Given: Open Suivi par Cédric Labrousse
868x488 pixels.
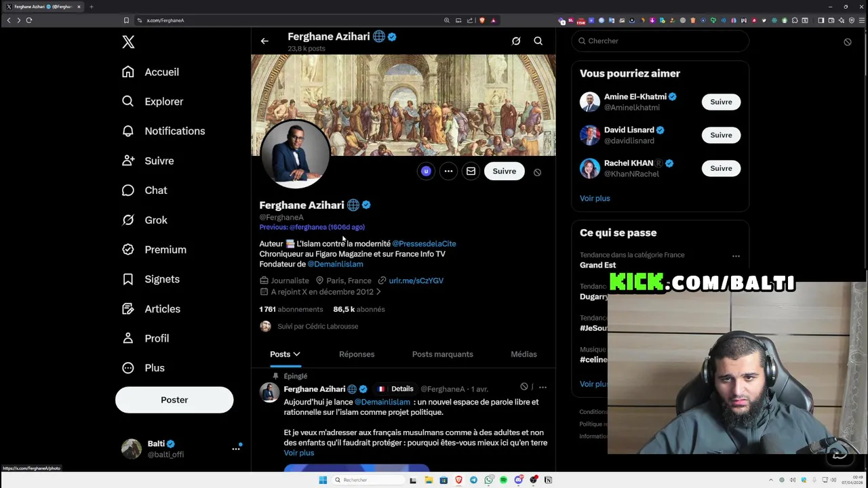Looking at the screenshot, I should [x=309, y=327].
